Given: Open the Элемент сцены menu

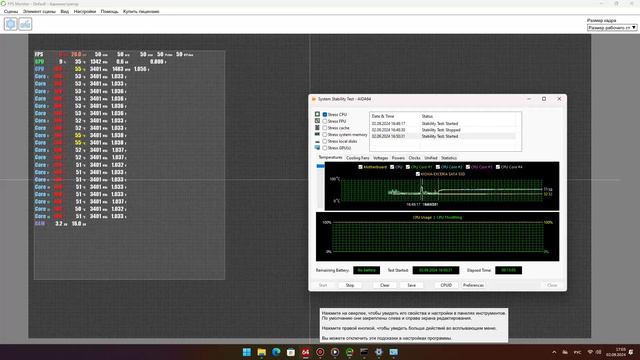Looking at the screenshot, I should (x=39, y=11).
